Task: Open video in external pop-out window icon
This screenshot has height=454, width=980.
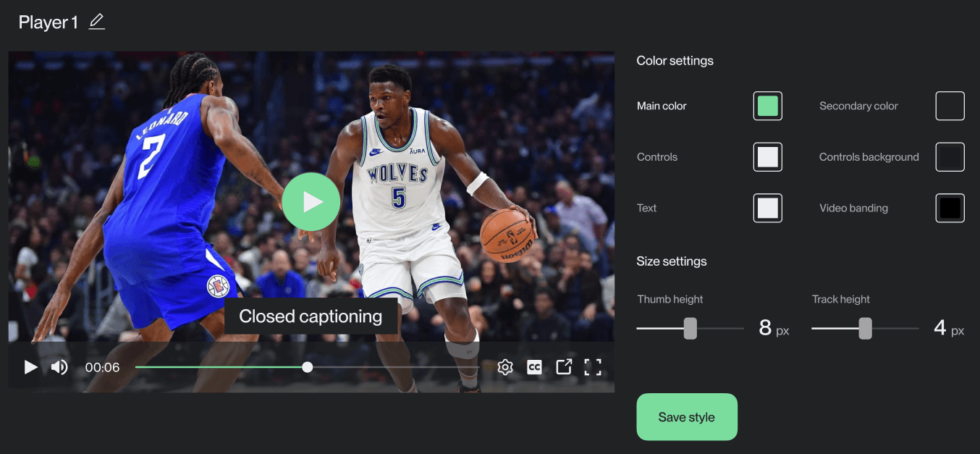Action: tap(564, 367)
